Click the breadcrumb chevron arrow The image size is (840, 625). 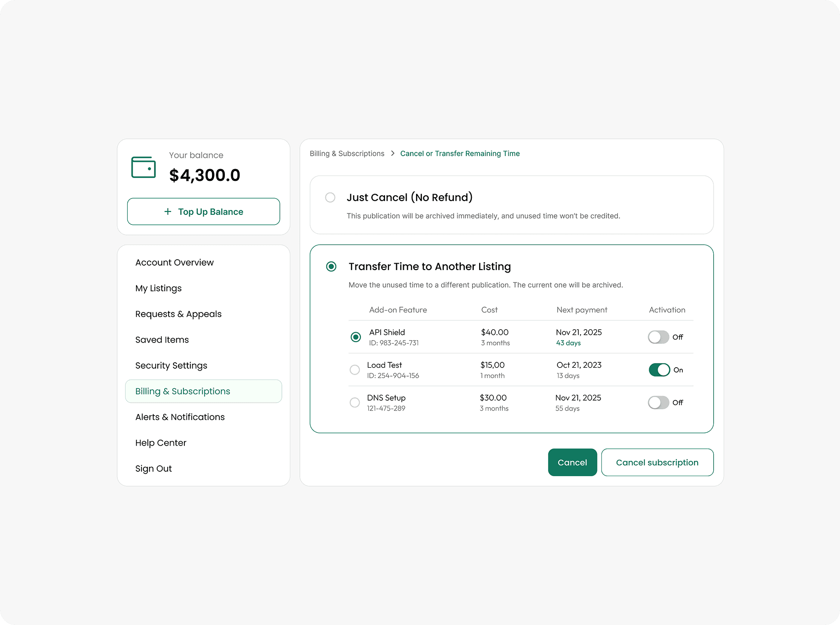(392, 153)
